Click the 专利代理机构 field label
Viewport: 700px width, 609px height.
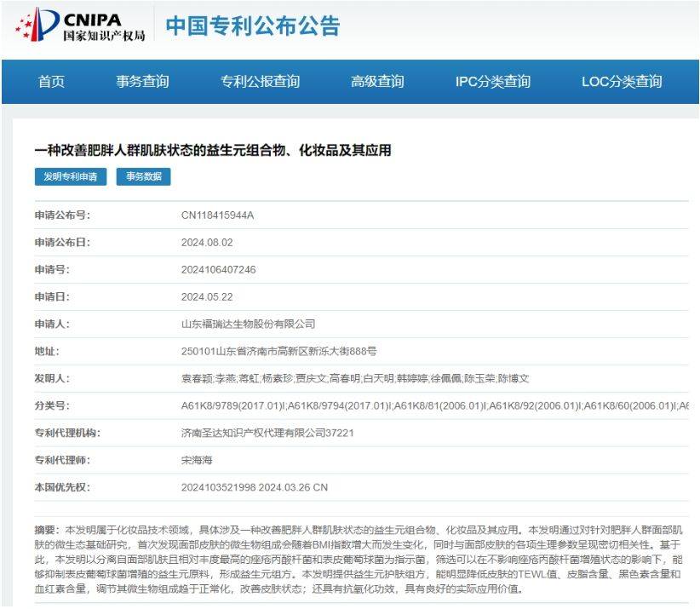coord(67,433)
